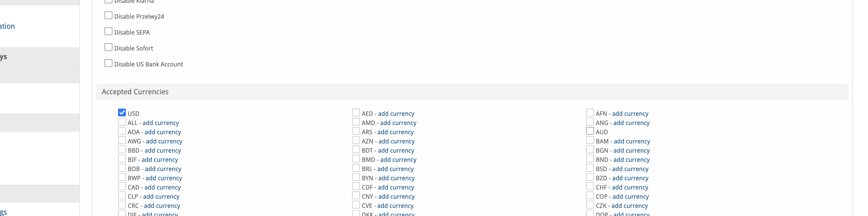868x216 pixels.
Task: Click add currency beside CZK
Action: click(x=629, y=206)
